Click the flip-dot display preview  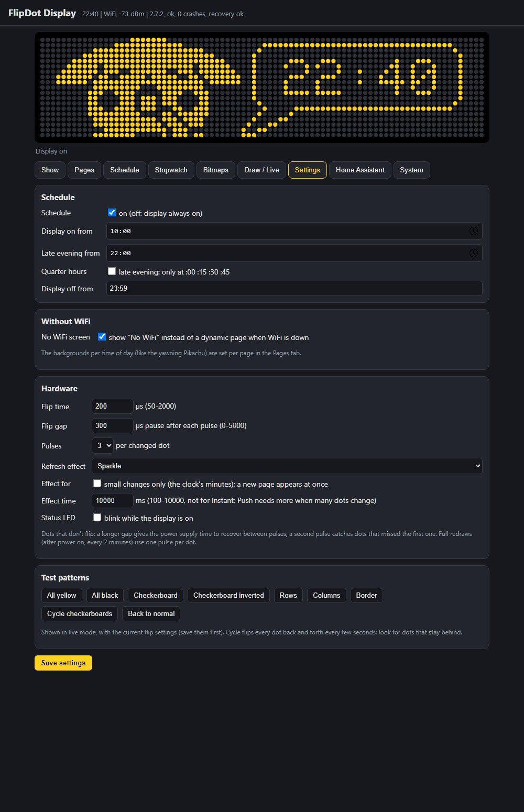pos(262,87)
